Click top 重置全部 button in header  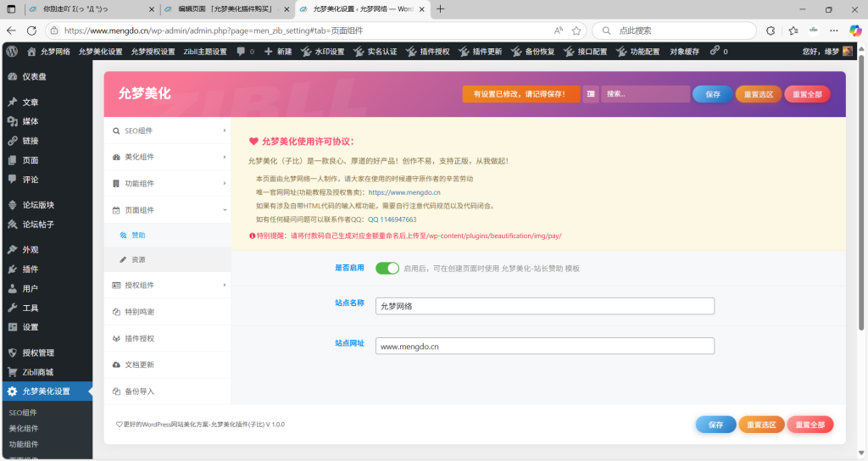point(807,94)
